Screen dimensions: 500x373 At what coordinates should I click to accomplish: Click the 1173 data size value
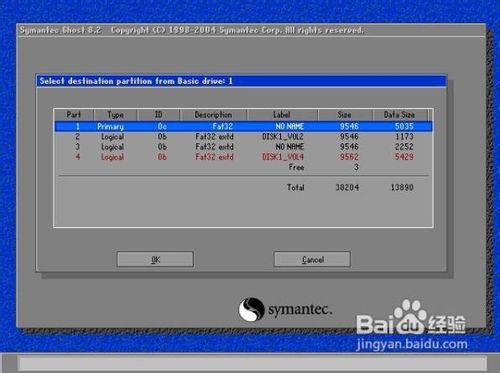click(x=404, y=137)
